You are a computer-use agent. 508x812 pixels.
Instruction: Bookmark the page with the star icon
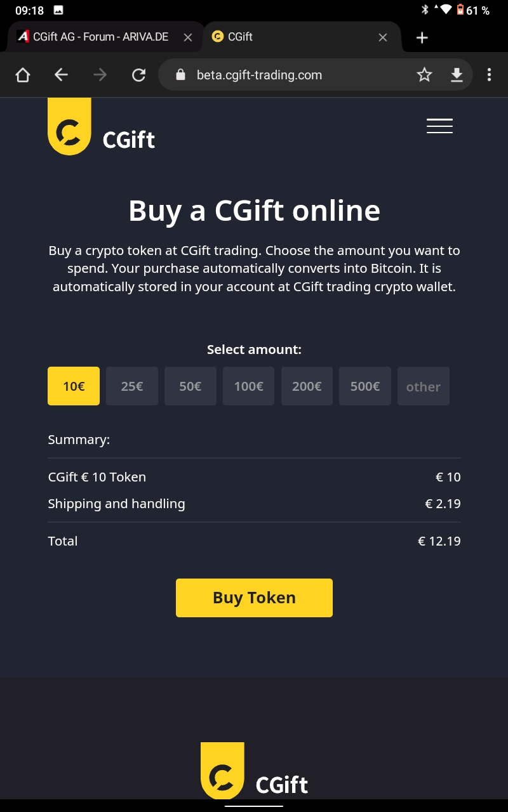(x=424, y=75)
